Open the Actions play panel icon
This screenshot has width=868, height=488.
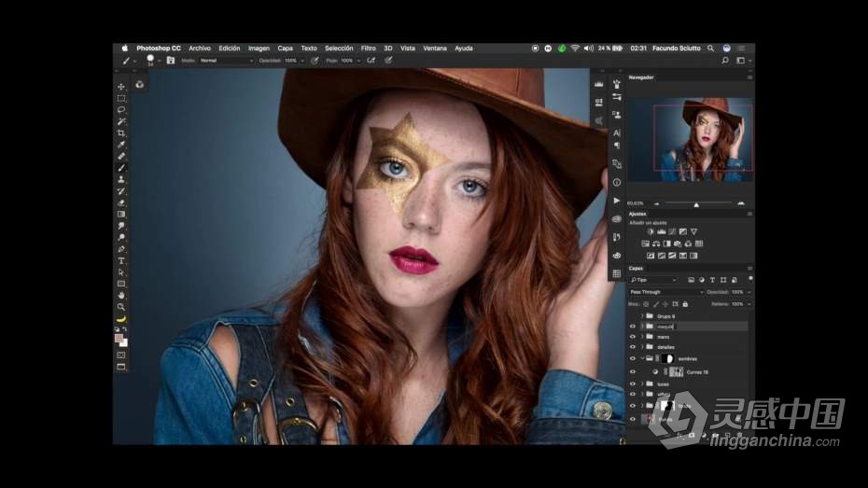click(617, 201)
